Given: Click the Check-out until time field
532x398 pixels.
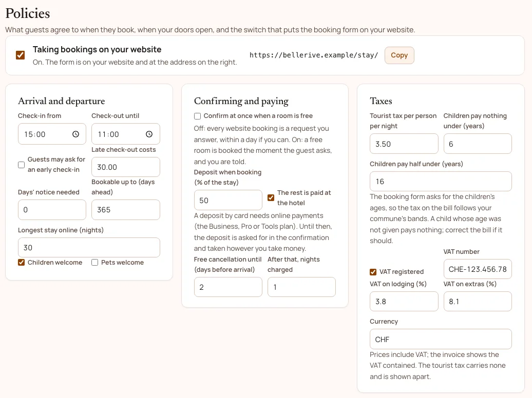Looking at the screenshot, I should click(x=125, y=134).
